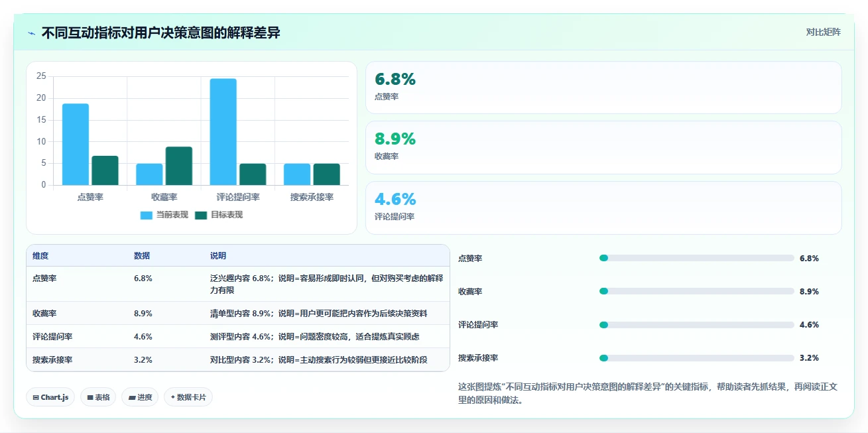Click the description starting 测评型内容 4.6%
Viewport: 868px width, 433px height.
[314, 336]
